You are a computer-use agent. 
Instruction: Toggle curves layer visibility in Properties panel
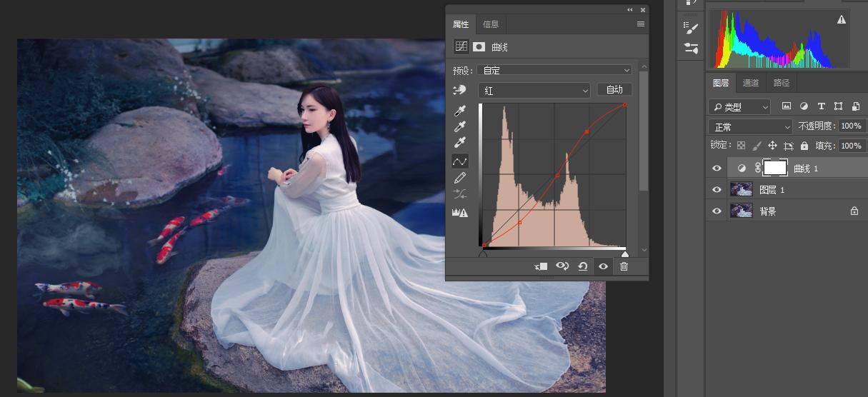(x=603, y=266)
